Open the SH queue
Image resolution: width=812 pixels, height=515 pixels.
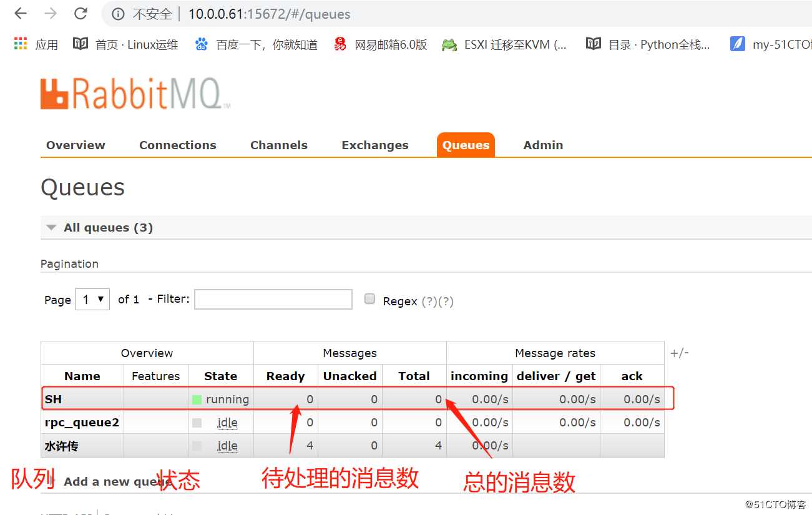coord(53,399)
